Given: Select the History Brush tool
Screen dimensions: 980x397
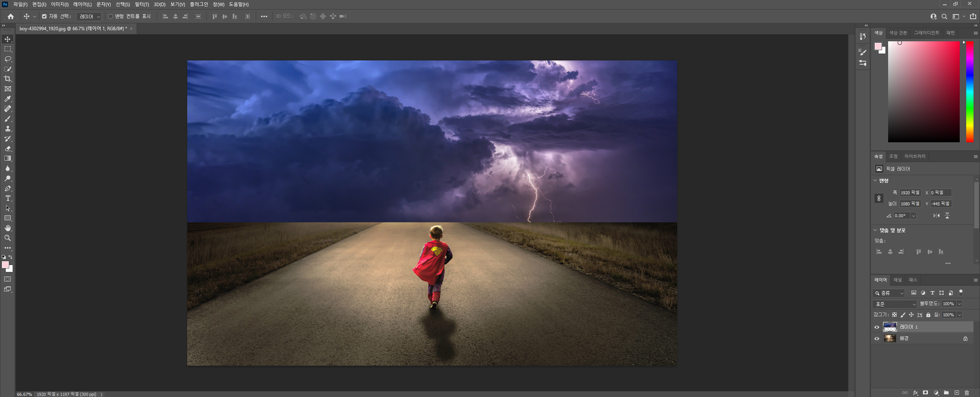Looking at the screenshot, I should 8,138.
